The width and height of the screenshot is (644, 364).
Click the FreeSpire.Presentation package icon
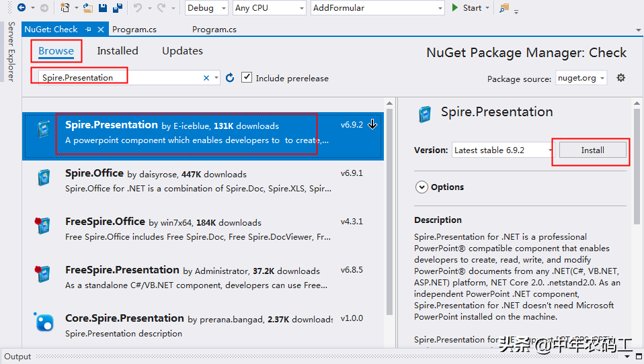[x=42, y=274]
